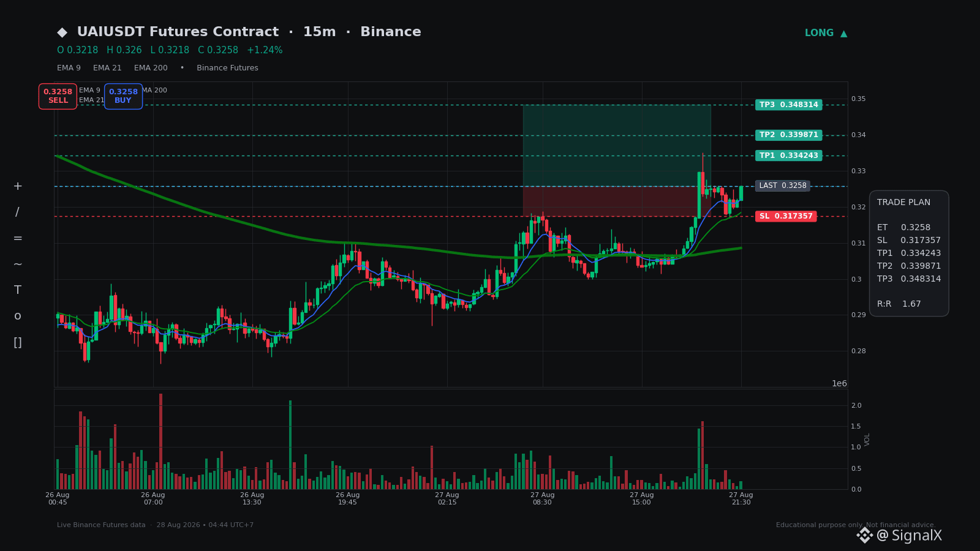The height and width of the screenshot is (551, 980).
Task: Jump to the 27 Aug 08:30 time label
Action: click(543, 498)
